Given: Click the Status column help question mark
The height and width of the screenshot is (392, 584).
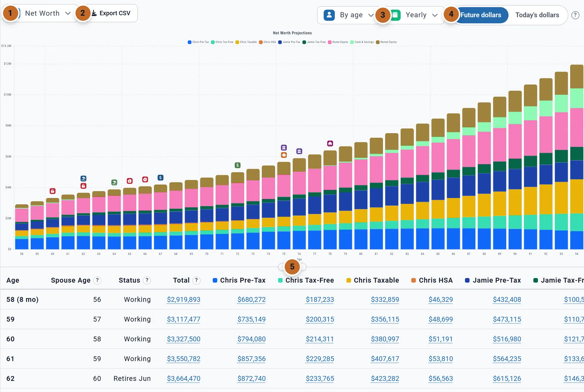Looking at the screenshot, I should [147, 280].
